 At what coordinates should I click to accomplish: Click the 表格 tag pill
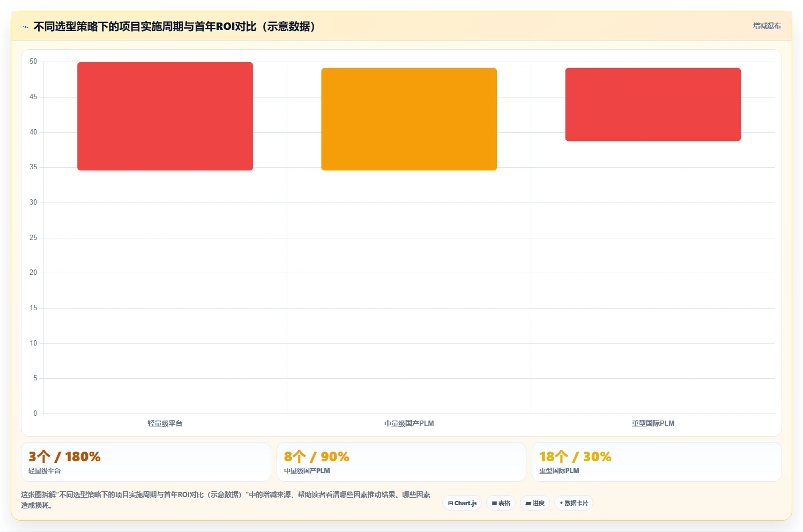tap(501, 503)
